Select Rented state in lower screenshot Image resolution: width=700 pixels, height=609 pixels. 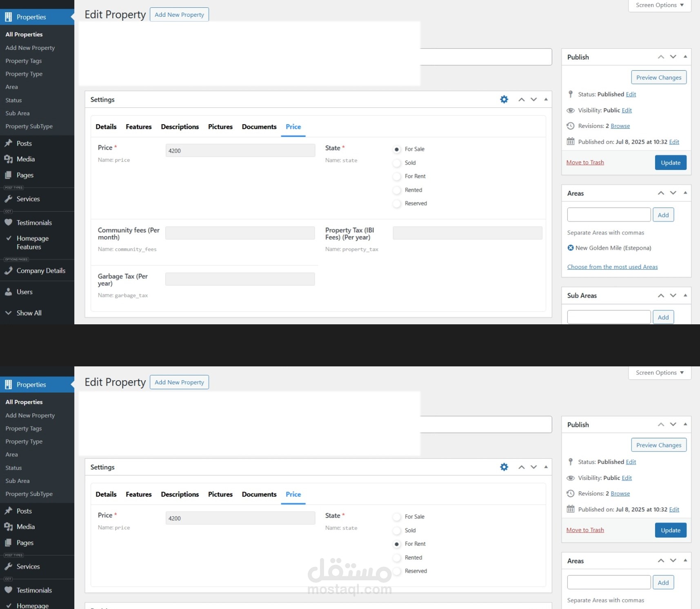point(397,558)
